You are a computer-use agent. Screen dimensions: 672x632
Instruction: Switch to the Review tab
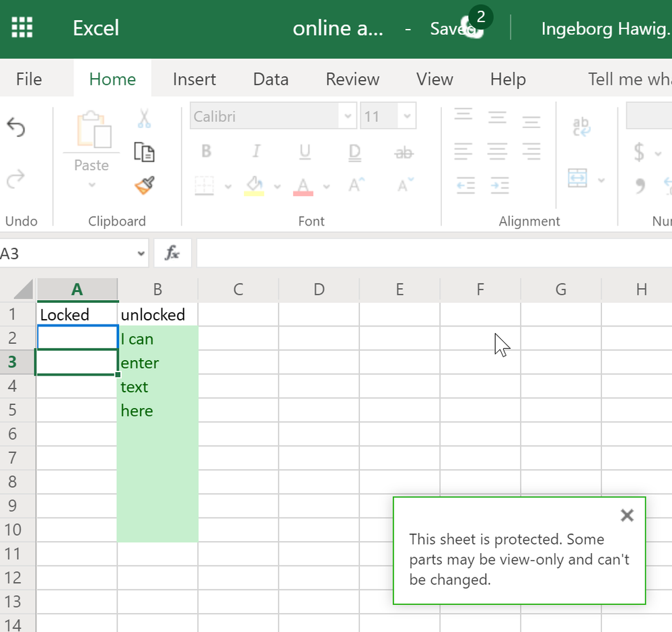[352, 79]
